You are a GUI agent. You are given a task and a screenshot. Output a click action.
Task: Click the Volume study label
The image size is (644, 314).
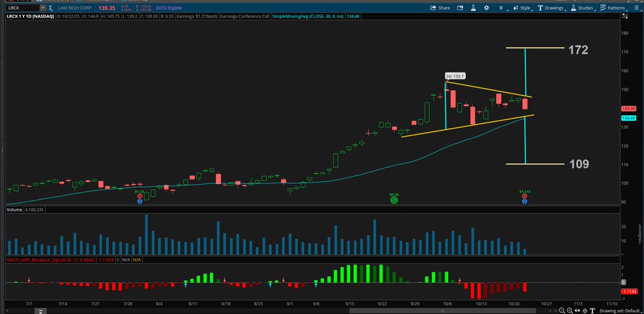14,210
